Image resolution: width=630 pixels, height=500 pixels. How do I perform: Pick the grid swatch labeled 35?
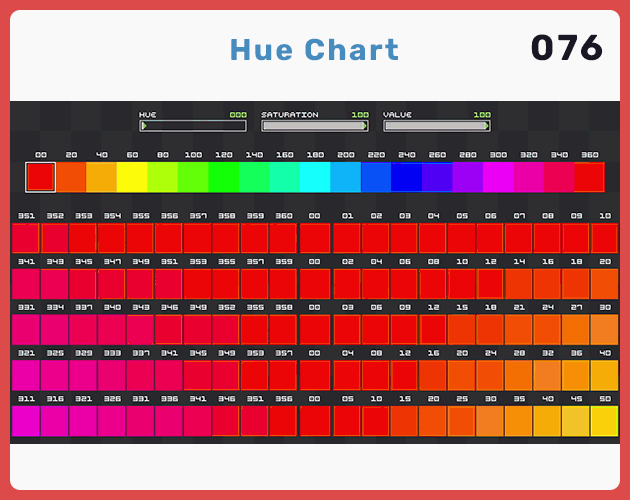[x=519, y=421]
